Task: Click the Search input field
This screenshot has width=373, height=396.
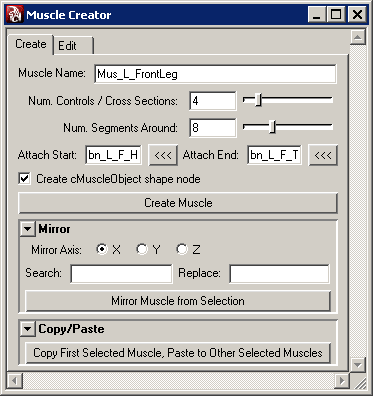Action: (x=121, y=274)
